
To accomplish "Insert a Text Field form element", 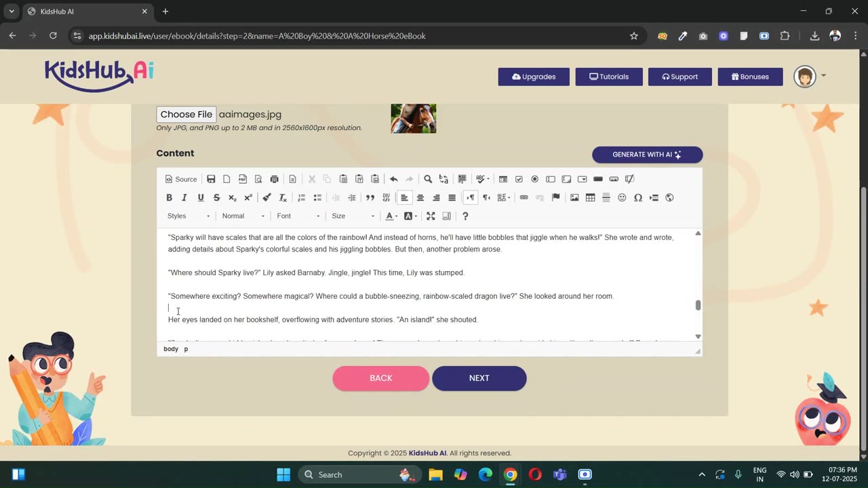I will point(551,179).
